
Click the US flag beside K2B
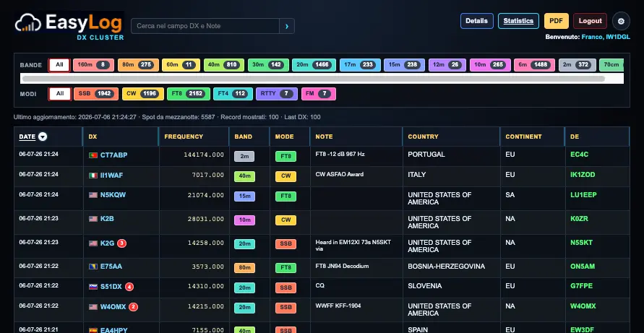[93, 219]
